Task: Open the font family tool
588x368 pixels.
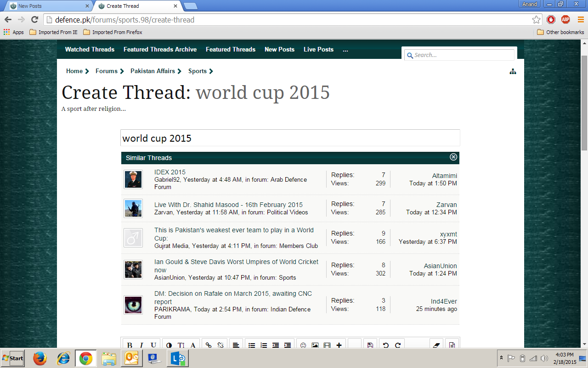Action: click(x=193, y=345)
